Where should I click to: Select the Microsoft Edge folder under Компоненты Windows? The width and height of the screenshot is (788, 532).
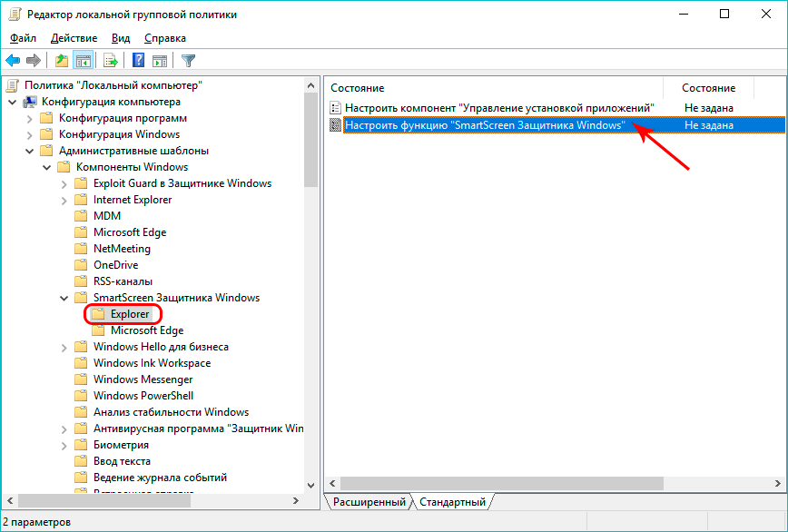130,232
